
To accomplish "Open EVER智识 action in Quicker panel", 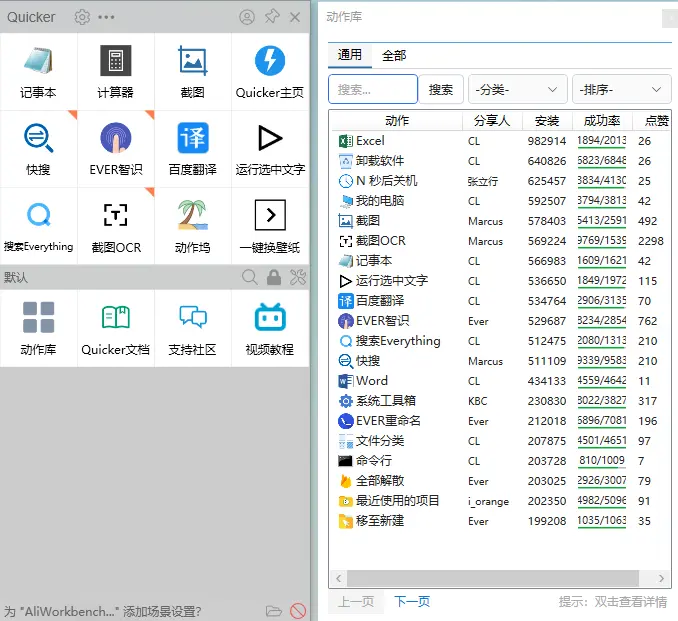I will pyautogui.click(x=115, y=149).
